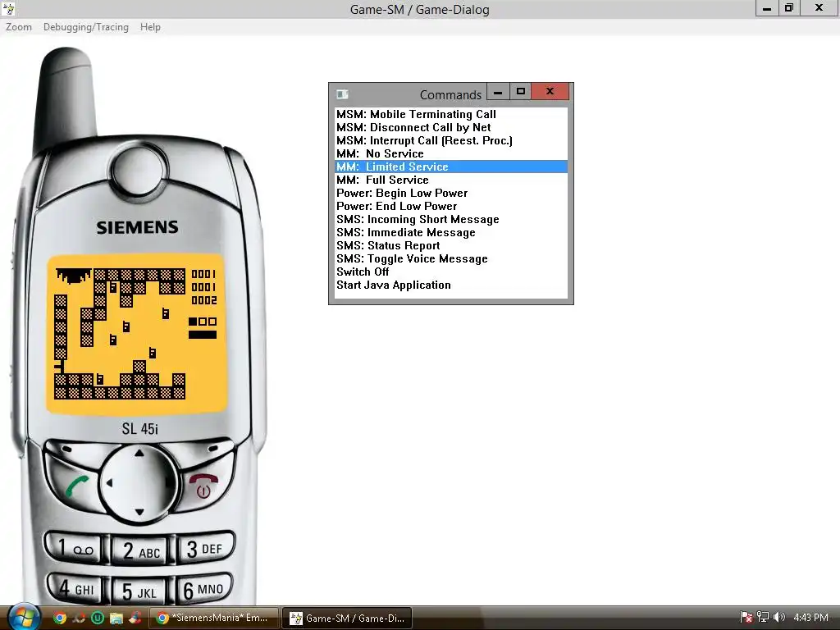The width and height of the screenshot is (840, 630).
Task: Click the Commands window system icon
Action: pyautogui.click(x=342, y=94)
